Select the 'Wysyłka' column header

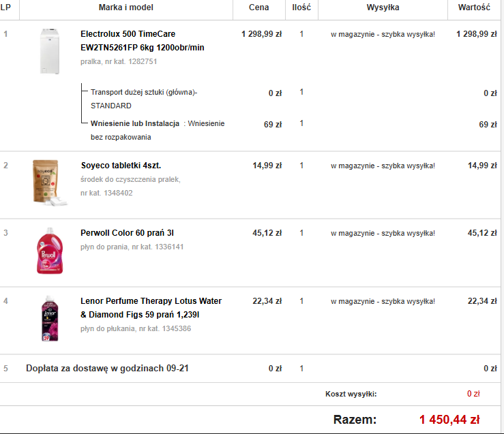pos(383,7)
